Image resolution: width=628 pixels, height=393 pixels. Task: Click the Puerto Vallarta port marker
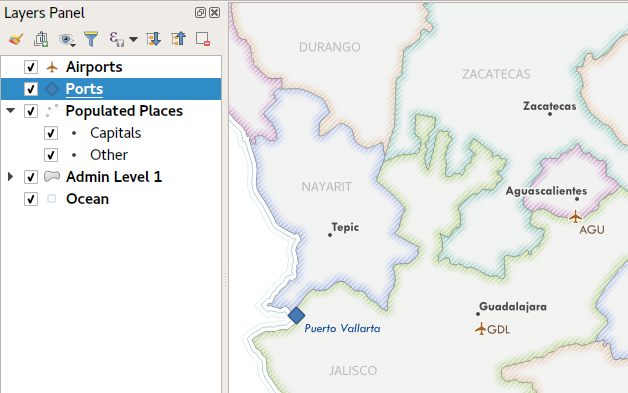[x=296, y=316]
